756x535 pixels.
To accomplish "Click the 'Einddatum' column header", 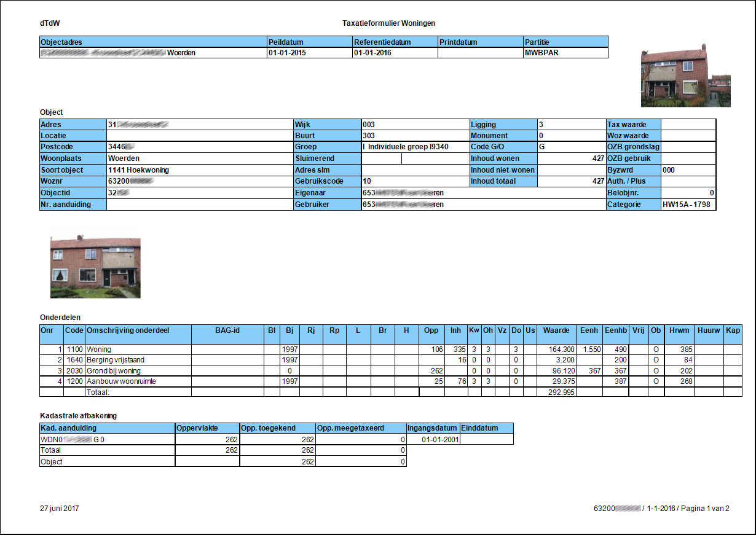I will coord(487,428).
